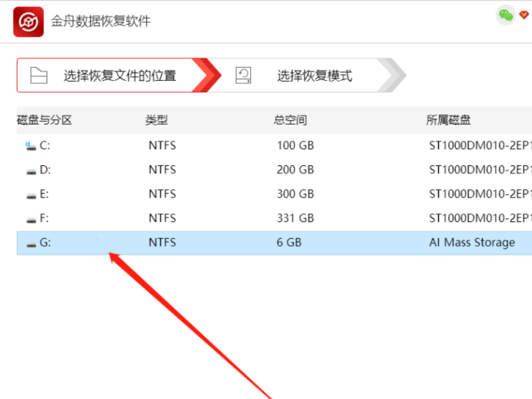
Task: Select the E: partition label
Action: [x=44, y=194]
